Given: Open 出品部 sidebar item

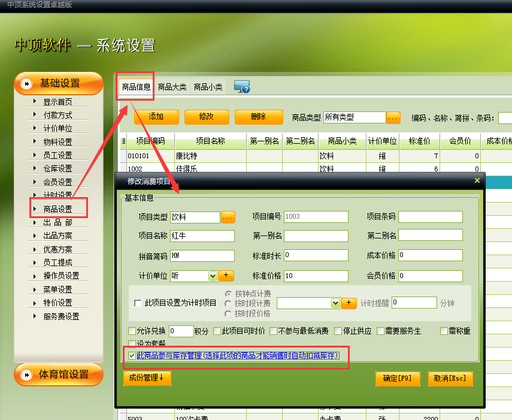Looking at the screenshot, I should click(58, 222).
